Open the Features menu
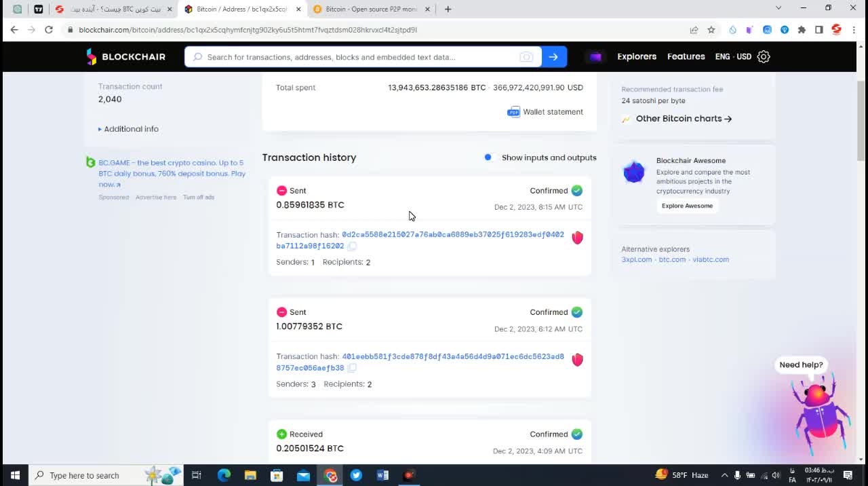 (x=686, y=57)
